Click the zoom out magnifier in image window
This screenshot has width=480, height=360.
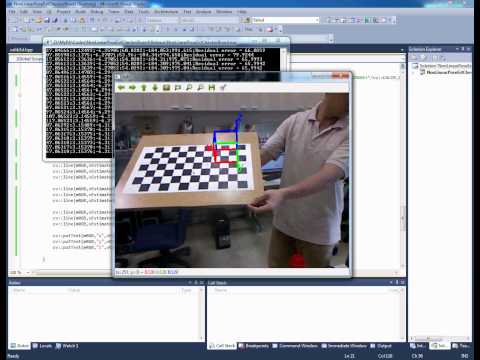(x=200, y=88)
